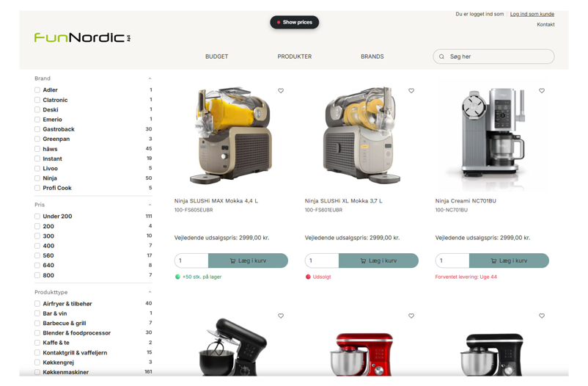Favorite the Ninja SLUSHi MAX Mokka heart icon

point(281,90)
